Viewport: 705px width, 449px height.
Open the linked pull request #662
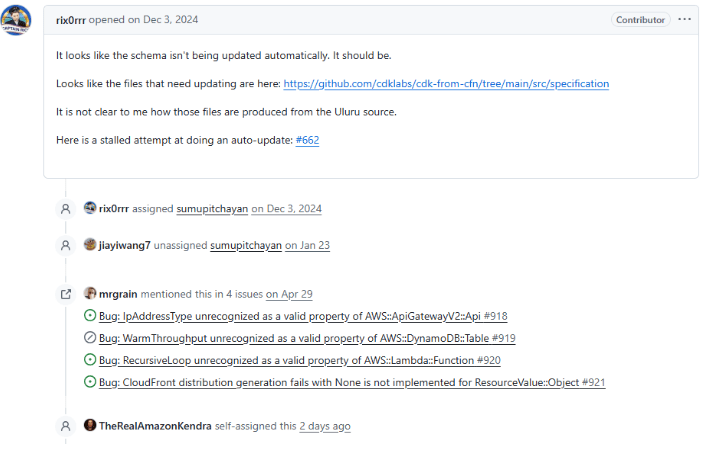click(x=307, y=140)
